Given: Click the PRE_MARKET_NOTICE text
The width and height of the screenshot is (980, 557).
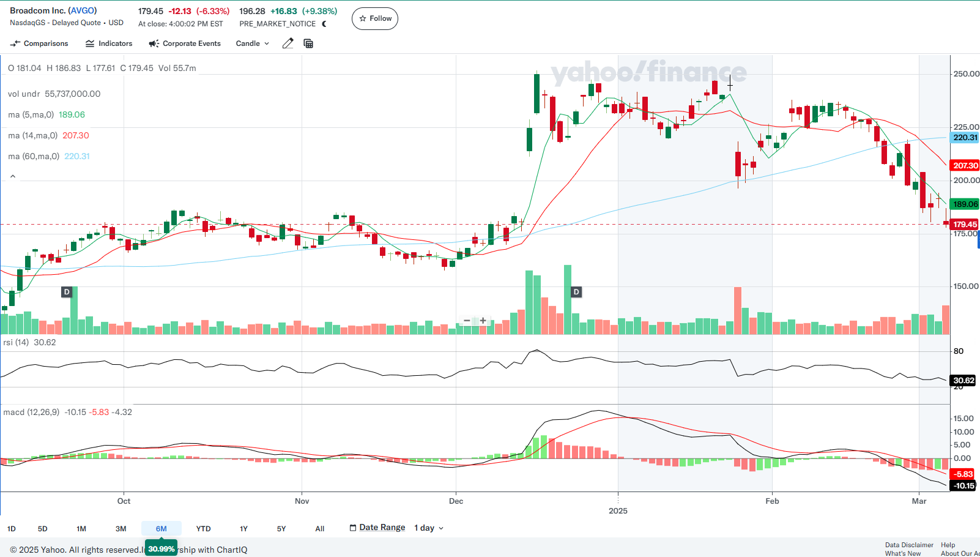Looking at the screenshot, I should [278, 24].
